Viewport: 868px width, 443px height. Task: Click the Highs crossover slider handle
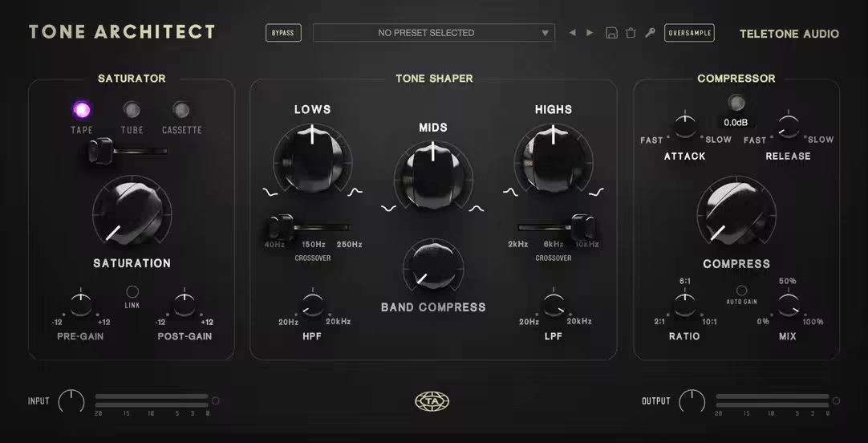click(x=583, y=227)
